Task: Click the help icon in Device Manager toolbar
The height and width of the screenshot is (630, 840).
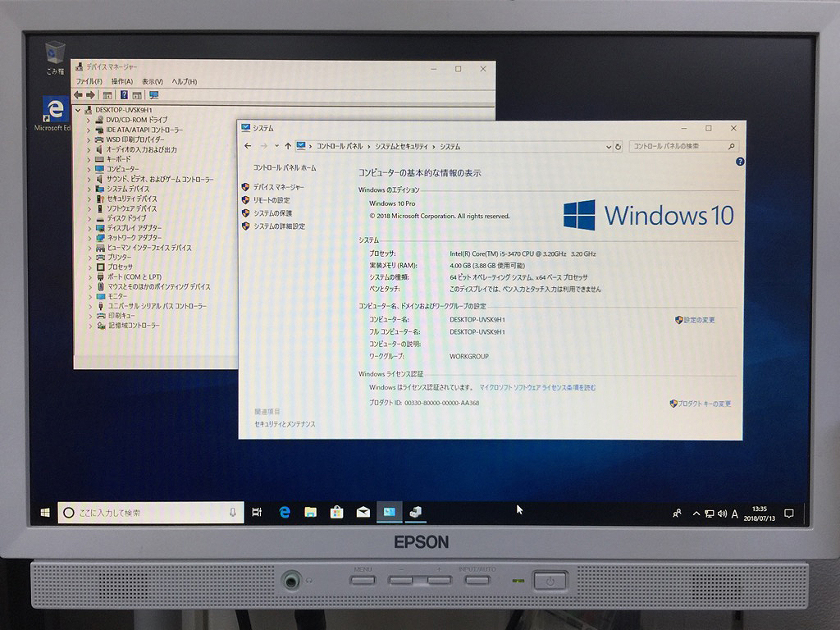Action: [124, 95]
